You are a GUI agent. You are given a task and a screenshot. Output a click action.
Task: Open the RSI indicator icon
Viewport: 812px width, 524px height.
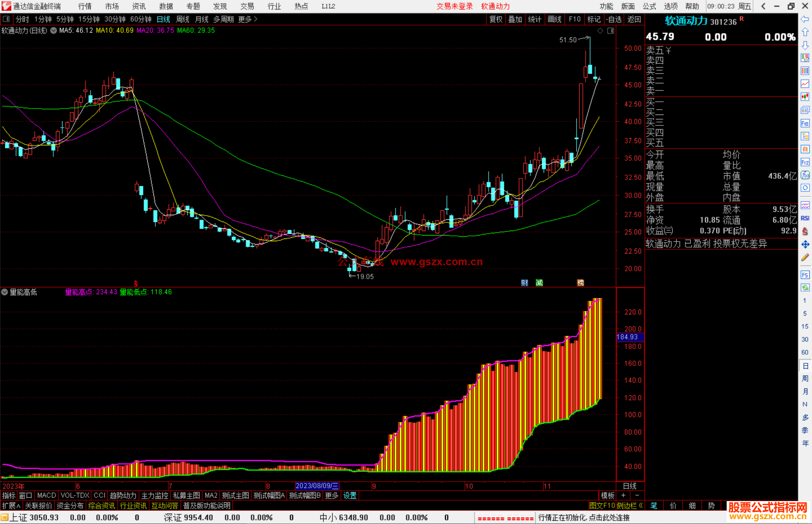click(805, 218)
